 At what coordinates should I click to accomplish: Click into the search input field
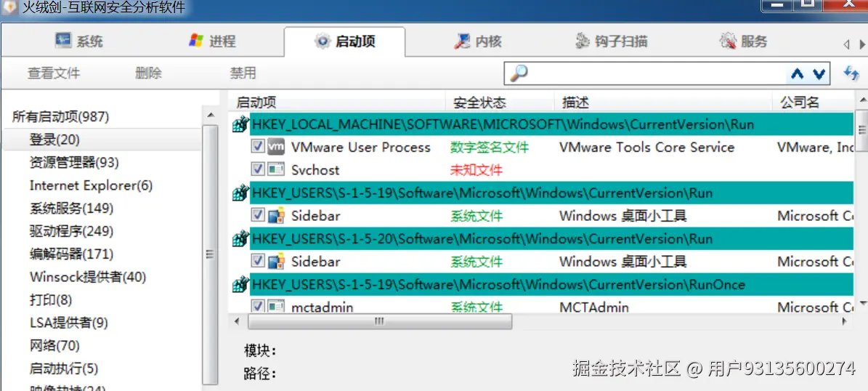[x=656, y=73]
